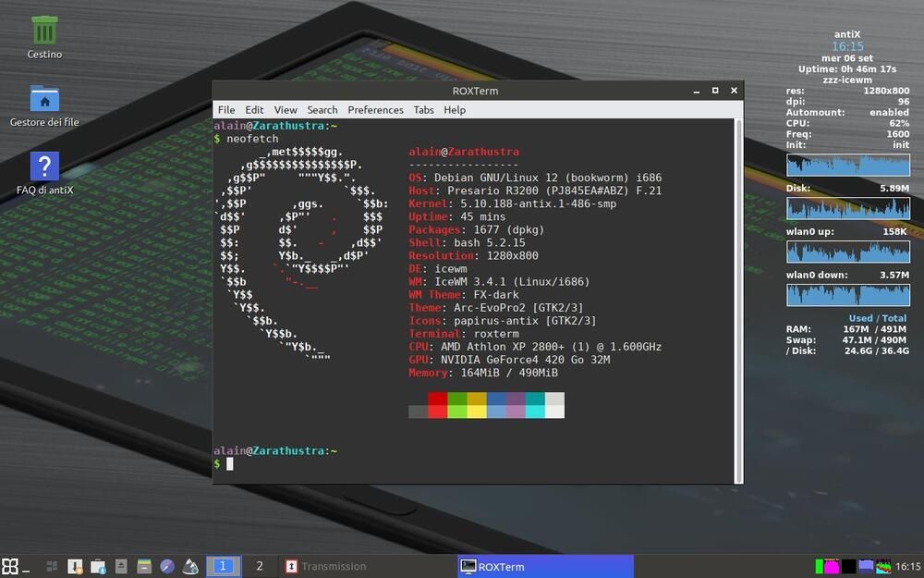Open the Preferences menu in ROXTerm
Viewport: 924px width, 578px height.
375,109
